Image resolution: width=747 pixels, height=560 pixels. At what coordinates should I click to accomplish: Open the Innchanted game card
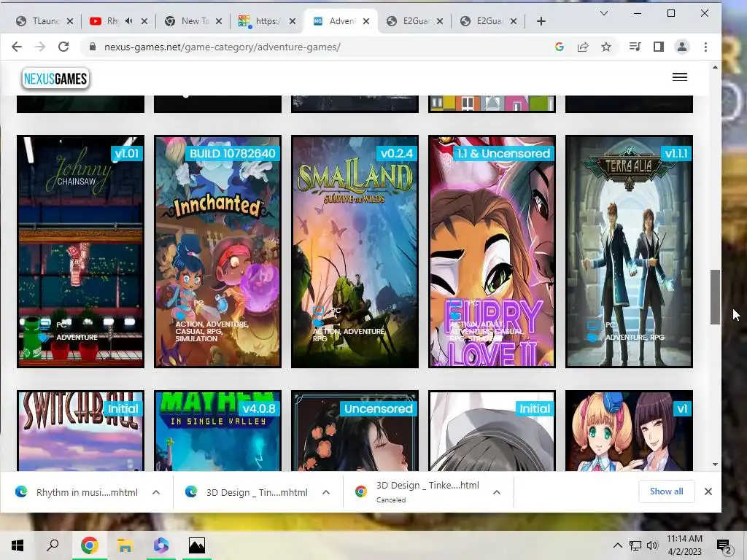click(217, 252)
